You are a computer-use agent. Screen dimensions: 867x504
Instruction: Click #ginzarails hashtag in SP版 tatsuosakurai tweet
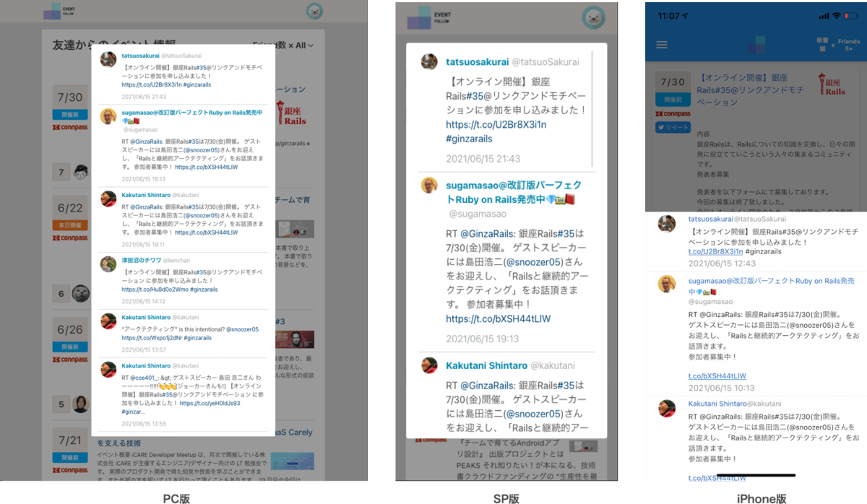click(470, 139)
